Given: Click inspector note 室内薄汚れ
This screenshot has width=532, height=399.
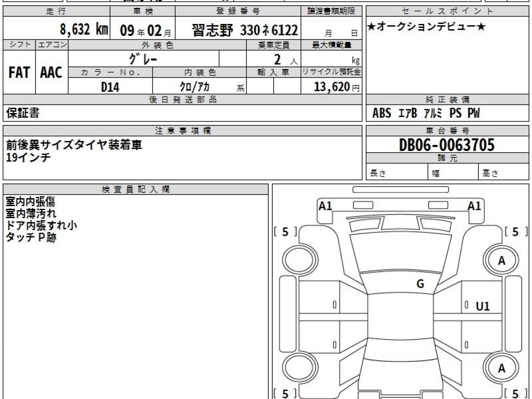Looking at the screenshot, I should (31, 214).
